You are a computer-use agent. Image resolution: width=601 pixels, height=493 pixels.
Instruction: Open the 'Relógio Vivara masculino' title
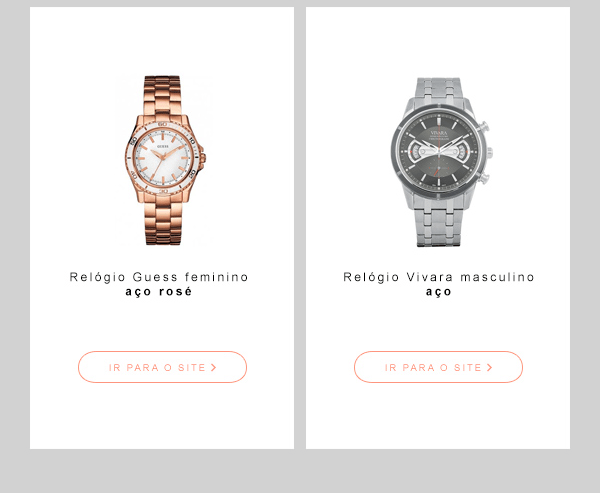[x=438, y=277]
